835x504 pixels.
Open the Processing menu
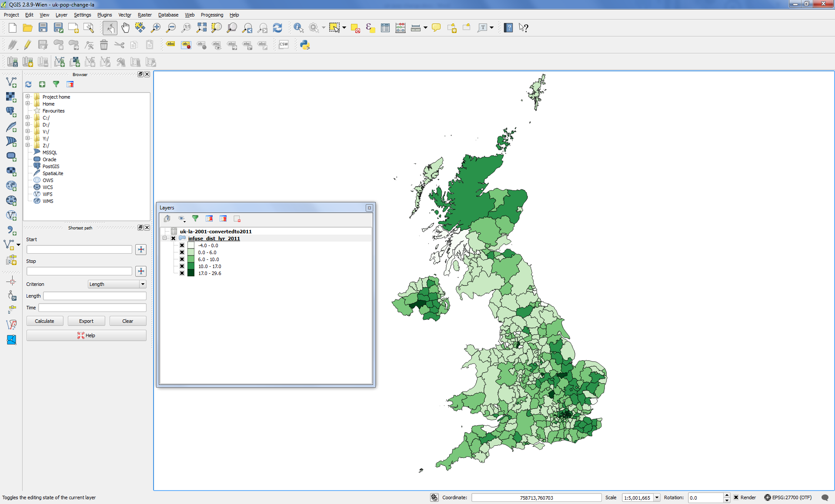(212, 14)
